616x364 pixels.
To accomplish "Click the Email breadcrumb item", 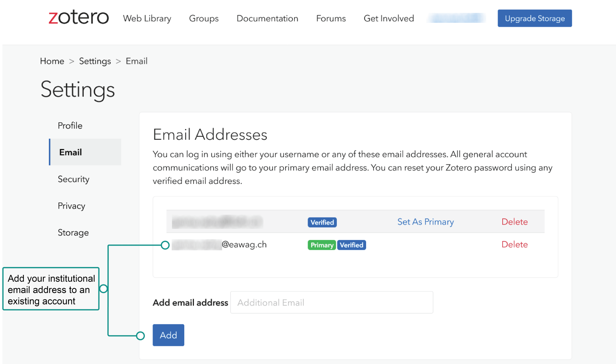I will [137, 61].
